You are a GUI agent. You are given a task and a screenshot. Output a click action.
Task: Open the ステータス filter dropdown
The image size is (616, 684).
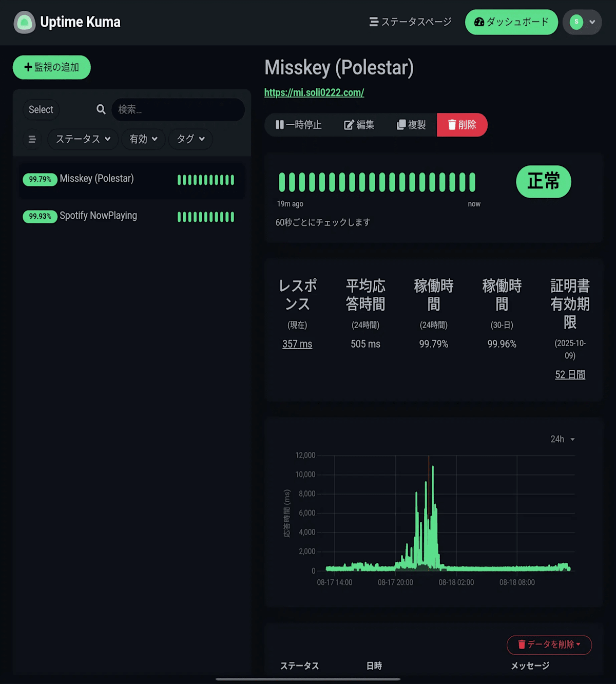pyautogui.click(x=82, y=139)
